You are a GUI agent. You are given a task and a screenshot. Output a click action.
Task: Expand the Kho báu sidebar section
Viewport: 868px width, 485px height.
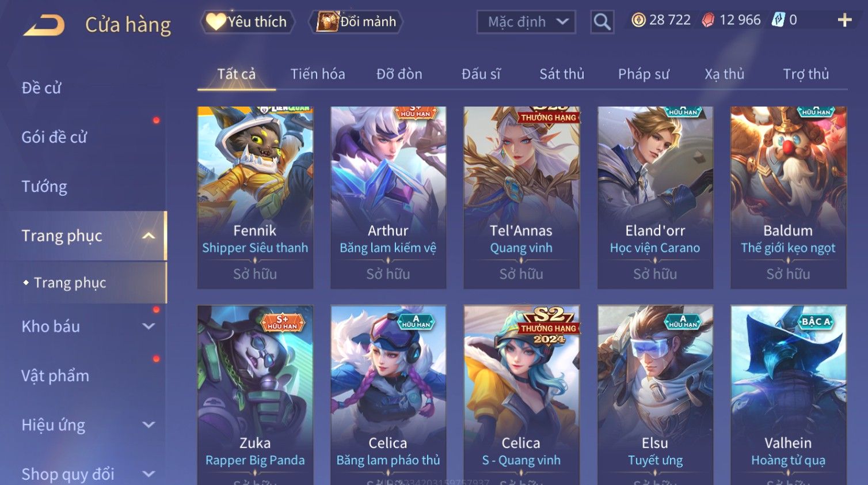click(x=149, y=326)
